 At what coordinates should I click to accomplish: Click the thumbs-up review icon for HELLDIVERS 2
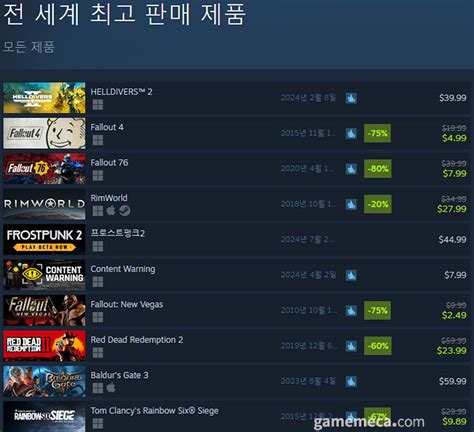click(x=351, y=98)
